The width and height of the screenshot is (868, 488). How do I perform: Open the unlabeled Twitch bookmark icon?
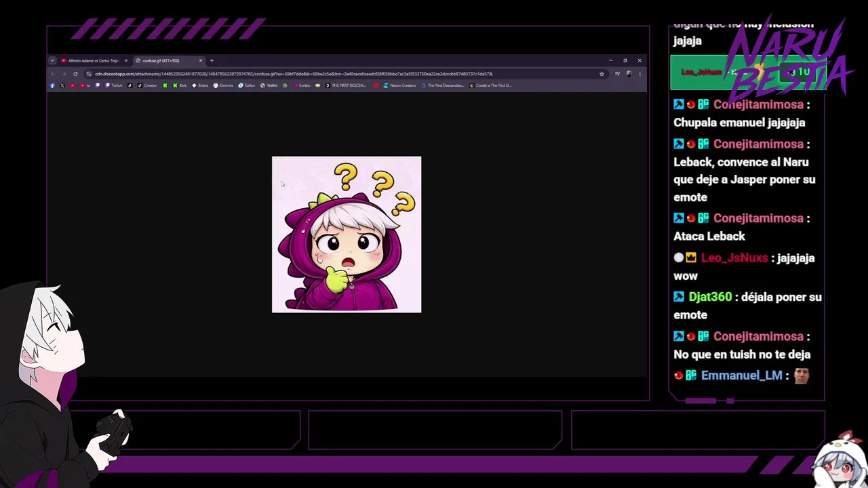point(98,85)
